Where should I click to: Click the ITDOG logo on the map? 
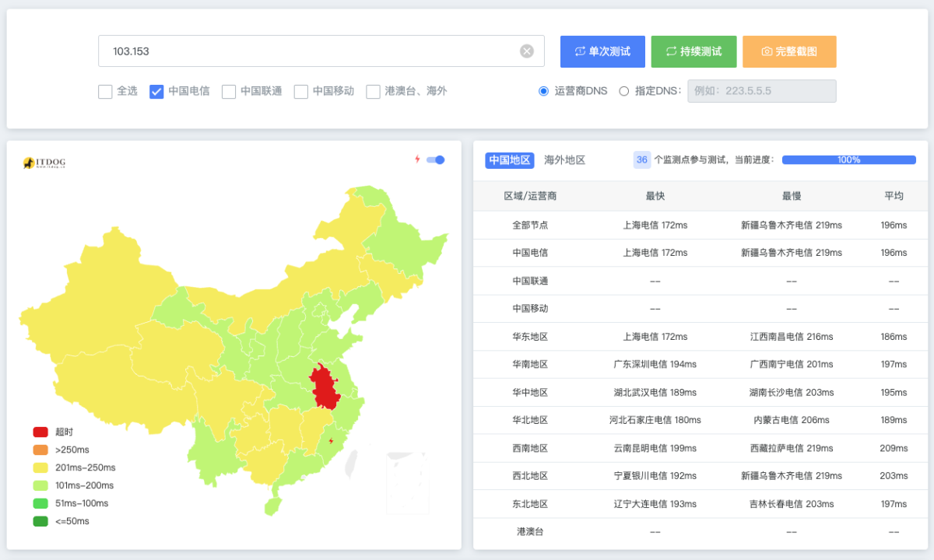coord(44,163)
